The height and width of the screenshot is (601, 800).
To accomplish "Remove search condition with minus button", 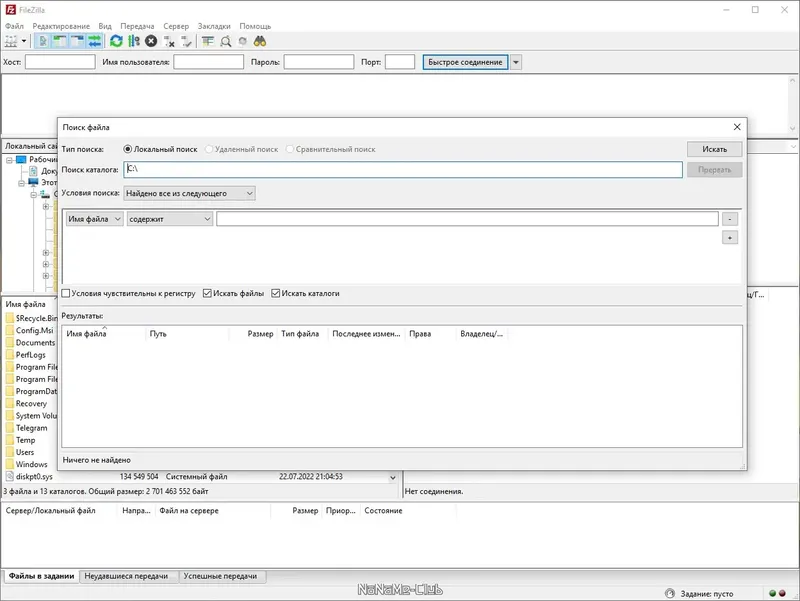I will point(730,219).
